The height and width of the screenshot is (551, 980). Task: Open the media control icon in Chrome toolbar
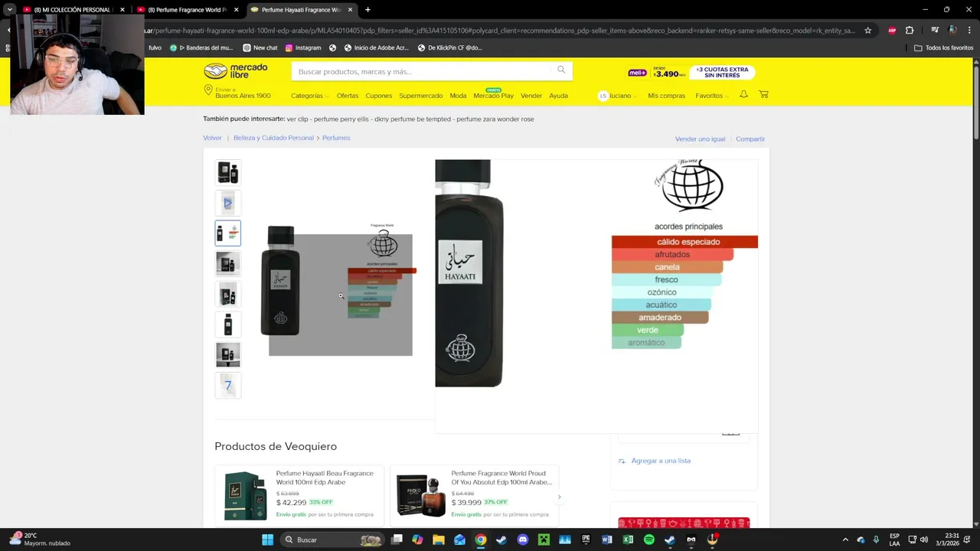click(x=933, y=31)
